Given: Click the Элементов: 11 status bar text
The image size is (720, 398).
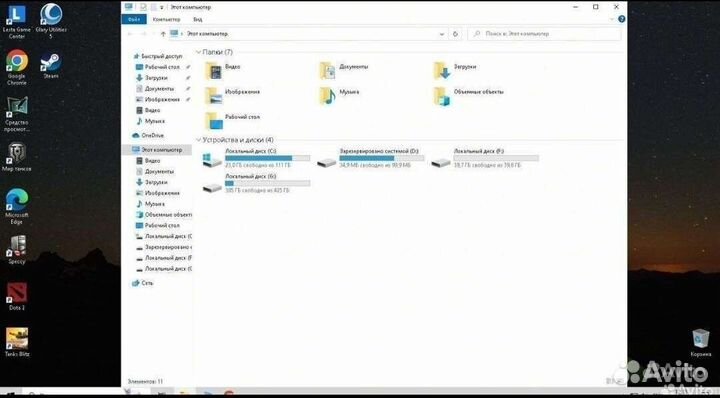Looking at the screenshot, I should pyautogui.click(x=145, y=381).
